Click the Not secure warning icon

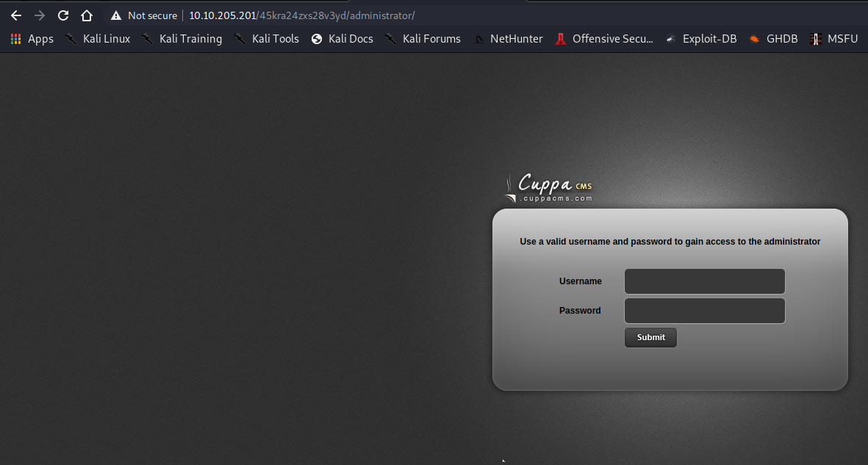point(115,15)
